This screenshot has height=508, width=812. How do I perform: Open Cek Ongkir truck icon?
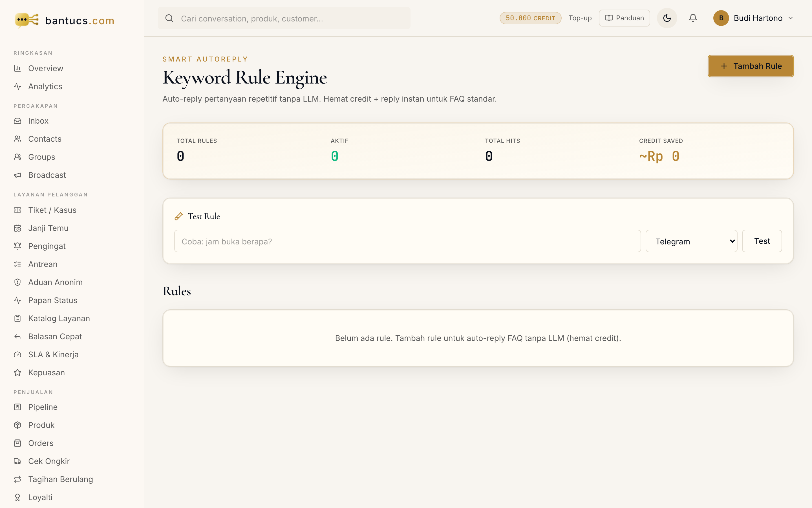[x=17, y=461]
